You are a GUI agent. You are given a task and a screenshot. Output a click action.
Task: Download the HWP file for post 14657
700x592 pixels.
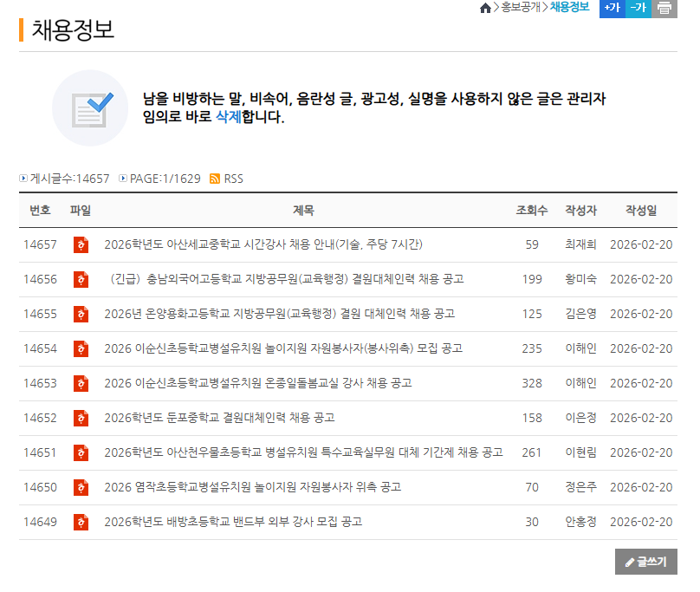click(x=81, y=244)
